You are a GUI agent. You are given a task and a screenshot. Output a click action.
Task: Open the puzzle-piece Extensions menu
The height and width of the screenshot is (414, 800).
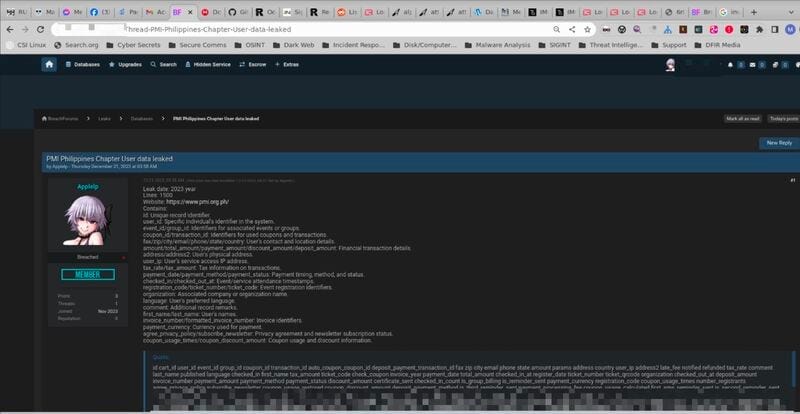[x=759, y=30]
